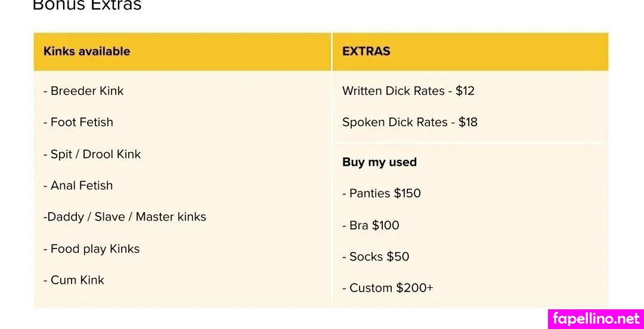Click the Cum Kink list entry
Screen dimensions: 644x329
point(74,280)
